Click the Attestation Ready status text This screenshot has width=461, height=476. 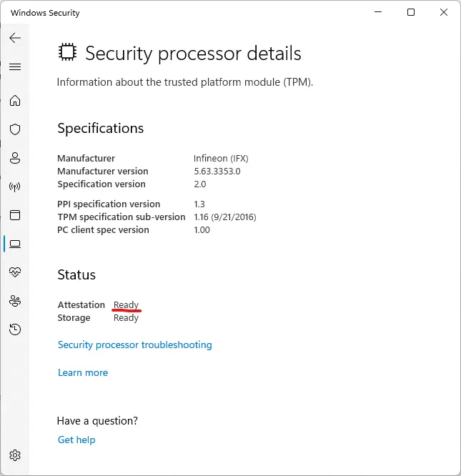tap(126, 304)
